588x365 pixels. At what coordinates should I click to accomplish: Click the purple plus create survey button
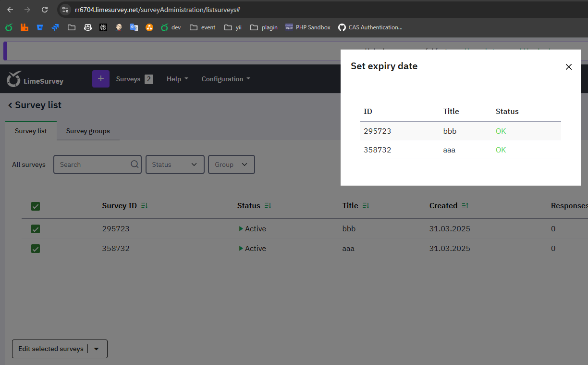coord(100,79)
